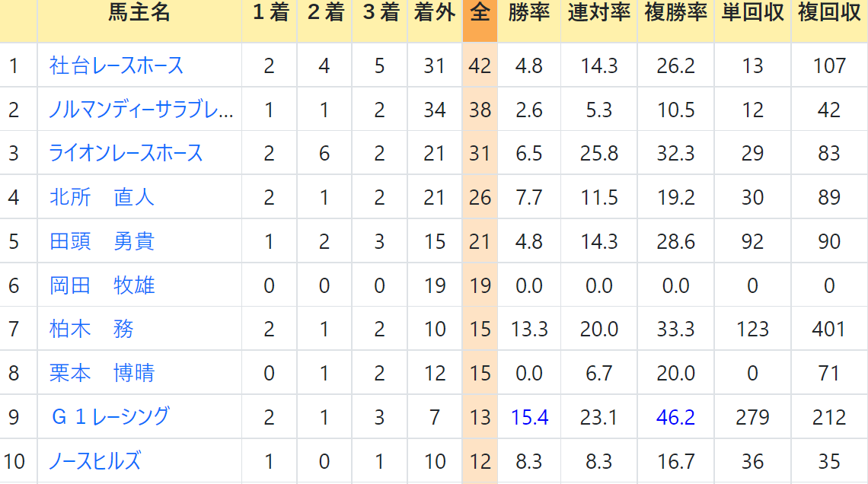
Task: Open the 田頭 勇貴 owner page
Action: (102, 241)
